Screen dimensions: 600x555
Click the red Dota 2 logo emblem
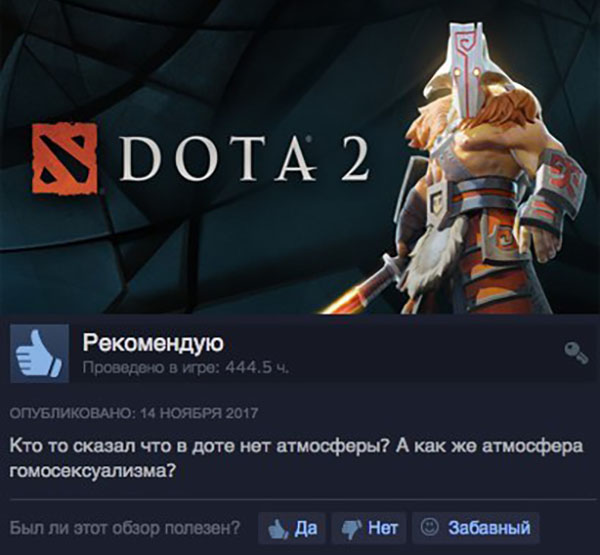click(64, 159)
